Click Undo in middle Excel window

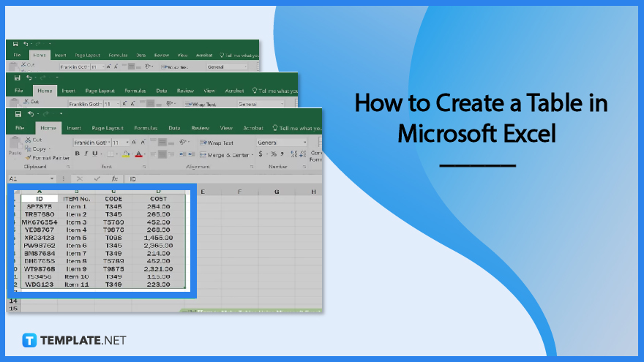[x=29, y=78]
